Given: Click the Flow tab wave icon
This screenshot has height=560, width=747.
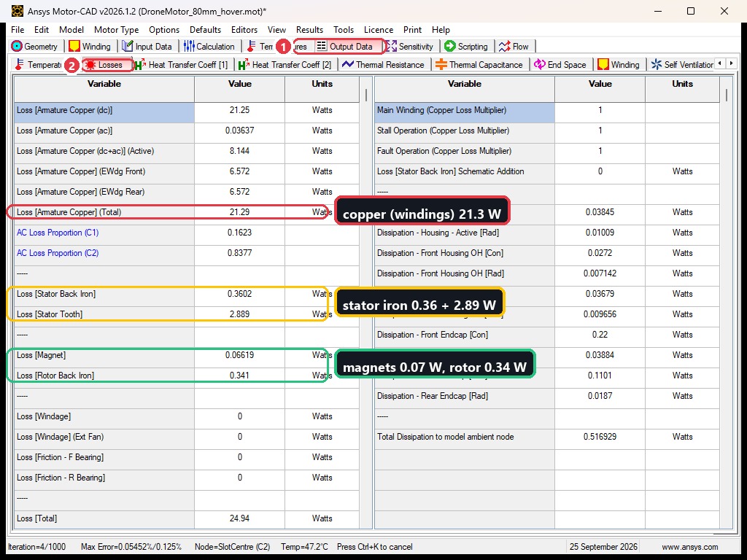Looking at the screenshot, I should 505,46.
